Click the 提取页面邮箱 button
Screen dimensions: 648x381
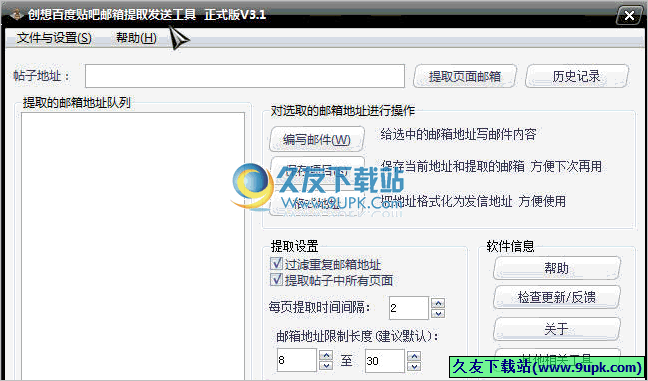coord(465,76)
